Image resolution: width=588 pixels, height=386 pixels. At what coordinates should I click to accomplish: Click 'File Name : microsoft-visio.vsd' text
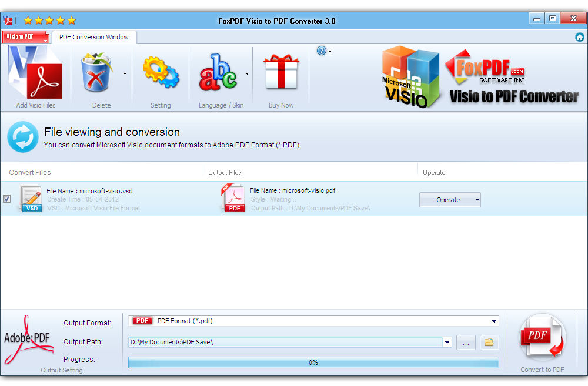[x=89, y=191]
